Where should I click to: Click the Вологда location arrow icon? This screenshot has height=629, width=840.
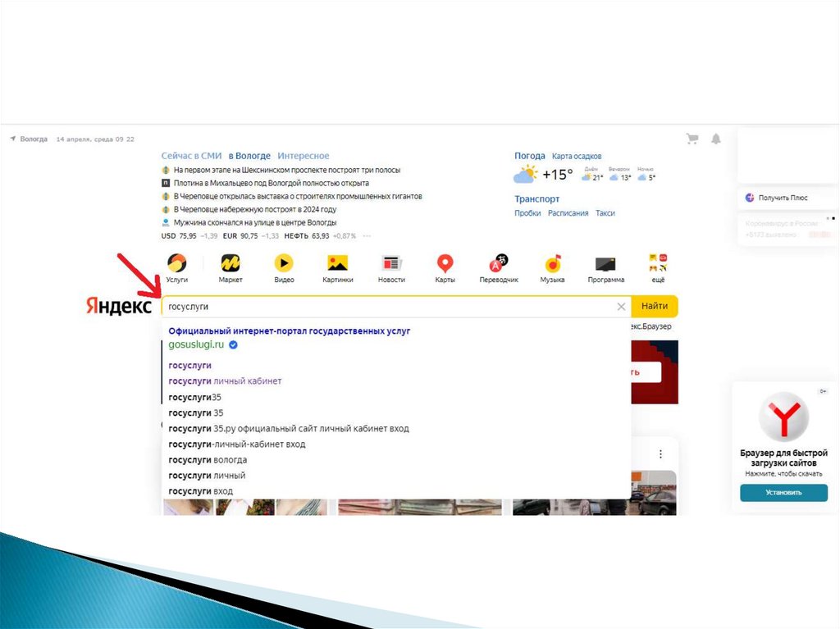pyautogui.click(x=13, y=139)
